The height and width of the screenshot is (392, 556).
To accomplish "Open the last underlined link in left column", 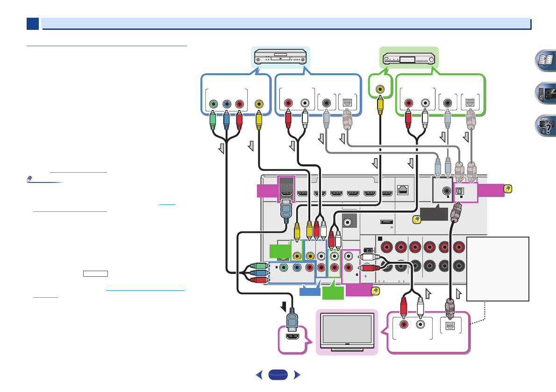I will click(145, 291).
